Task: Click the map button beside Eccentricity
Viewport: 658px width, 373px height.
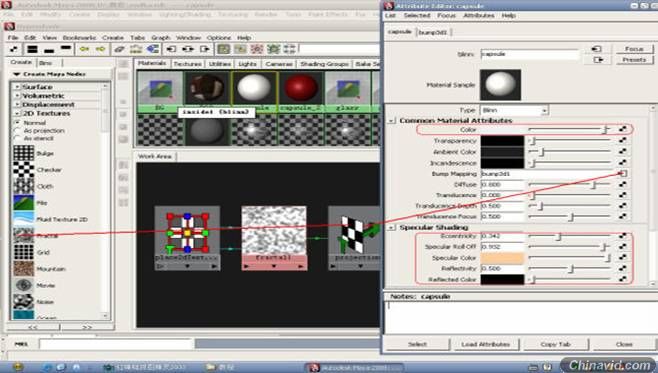Action: [x=623, y=235]
